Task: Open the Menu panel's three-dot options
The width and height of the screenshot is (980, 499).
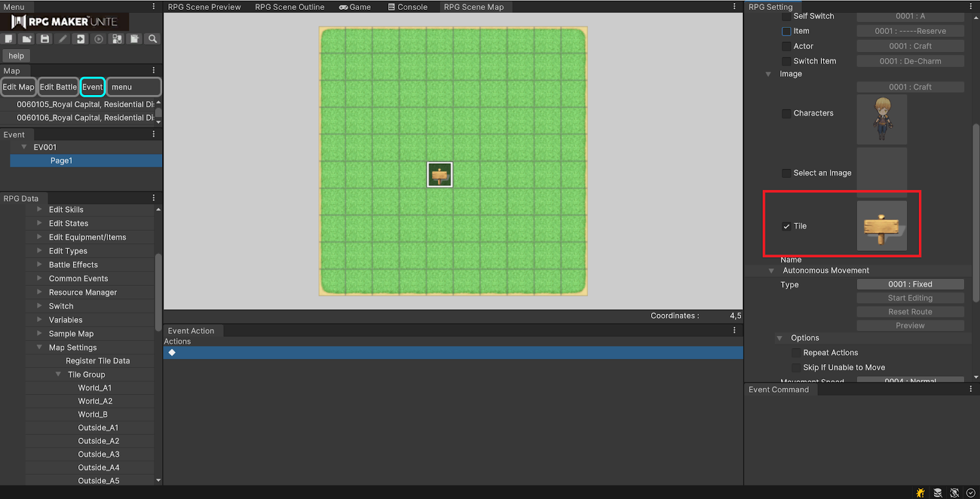Action: 154,6
